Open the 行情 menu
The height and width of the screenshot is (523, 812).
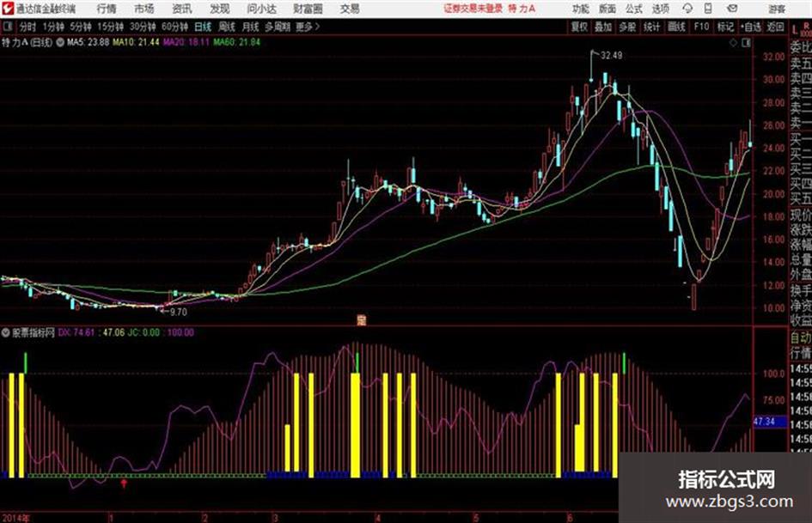point(107,9)
